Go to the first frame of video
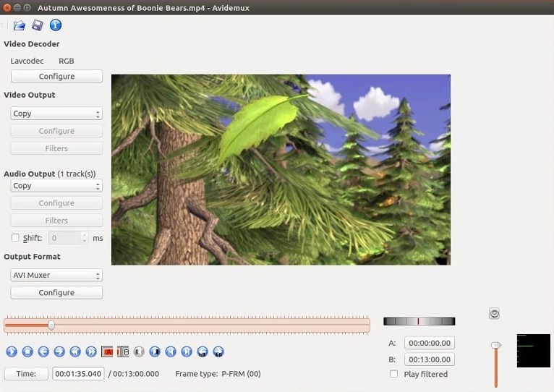The width and height of the screenshot is (554, 392). click(x=171, y=351)
